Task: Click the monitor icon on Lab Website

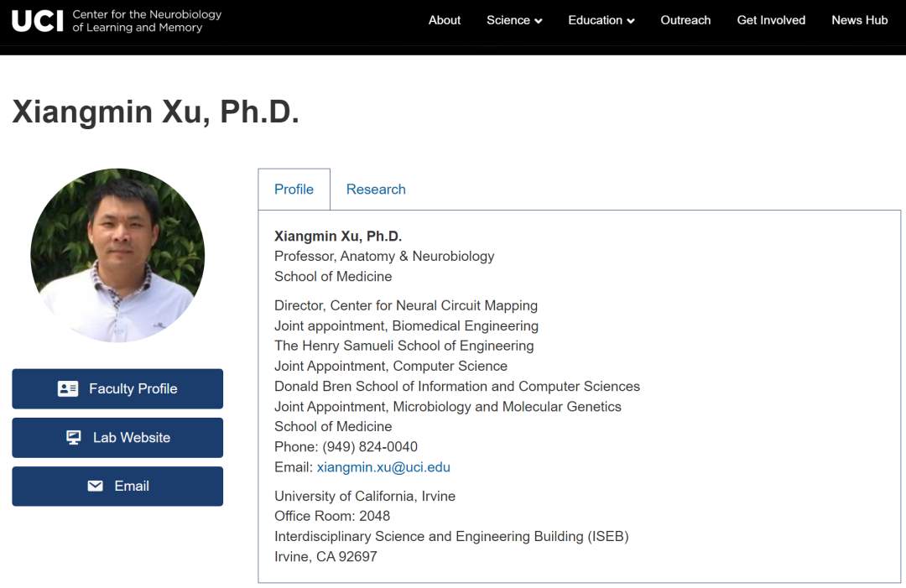Action: 74,437
